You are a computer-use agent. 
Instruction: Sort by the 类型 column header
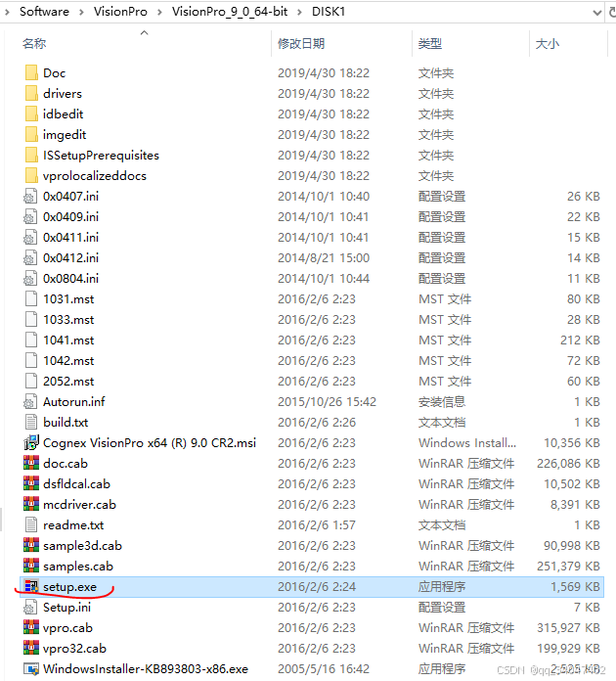pos(430,43)
